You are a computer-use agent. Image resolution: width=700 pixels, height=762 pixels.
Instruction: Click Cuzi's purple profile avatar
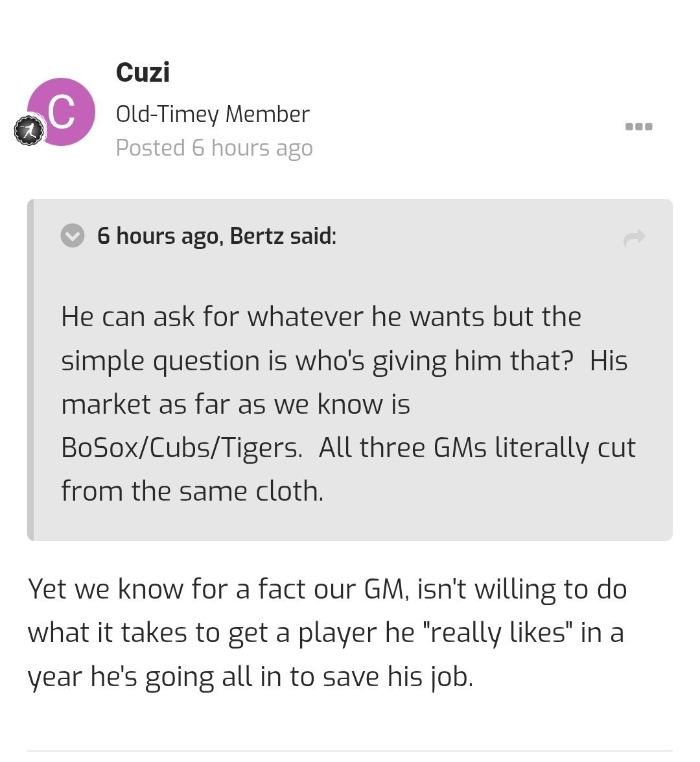(62, 112)
